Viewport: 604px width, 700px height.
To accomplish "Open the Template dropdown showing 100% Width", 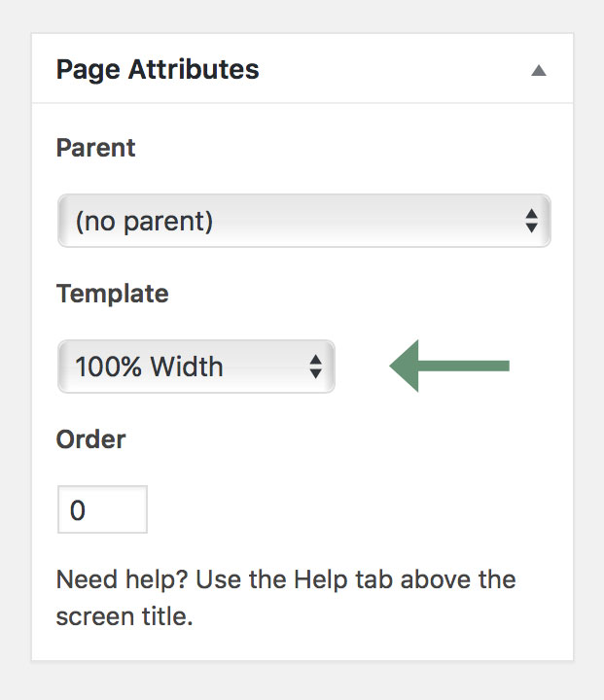I will 196,367.
